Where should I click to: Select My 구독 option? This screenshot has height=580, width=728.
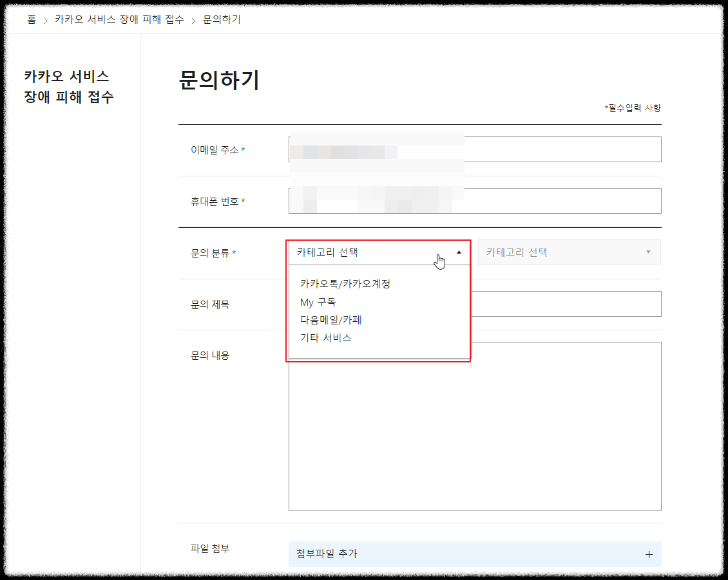[318, 302]
